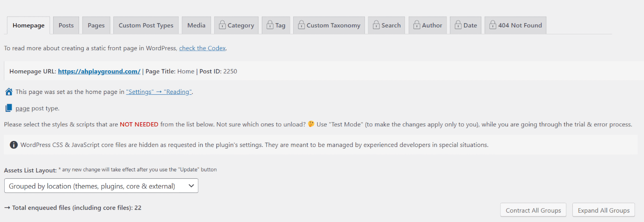Click the 'Page Title: Home' text

point(170,71)
